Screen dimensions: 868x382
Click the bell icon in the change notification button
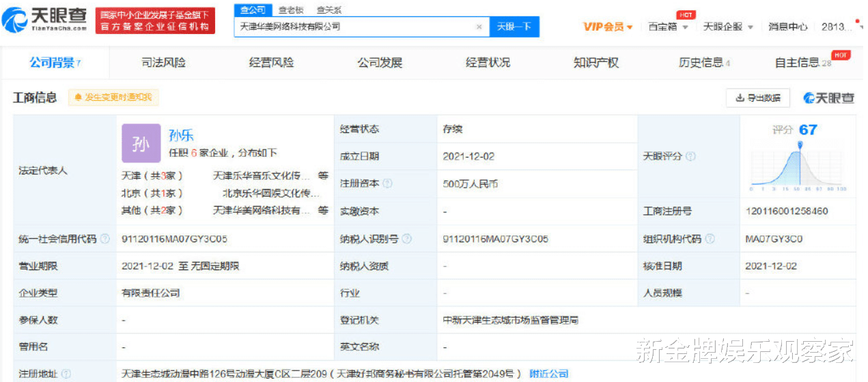[x=78, y=98]
